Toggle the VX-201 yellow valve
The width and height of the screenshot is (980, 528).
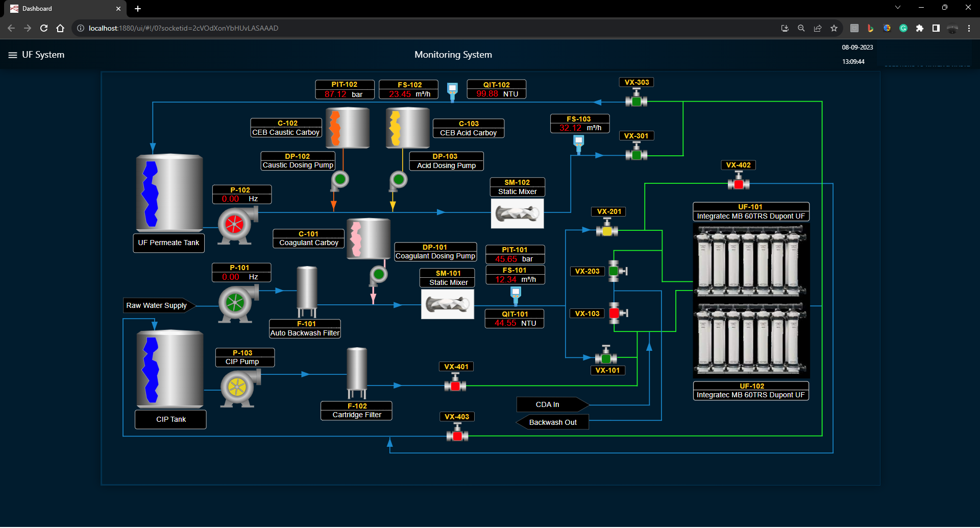(x=607, y=230)
